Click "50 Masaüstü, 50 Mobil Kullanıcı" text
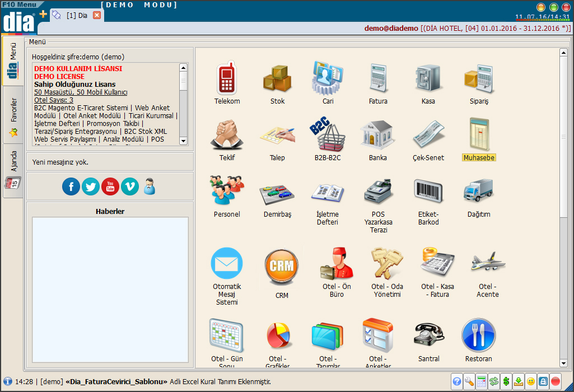 point(81,92)
